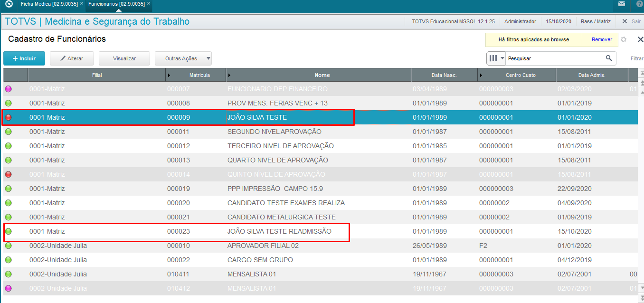Image resolution: width=644 pixels, height=303 pixels.
Task: Click the date 15/10/2020 in header
Action: [x=558, y=21]
